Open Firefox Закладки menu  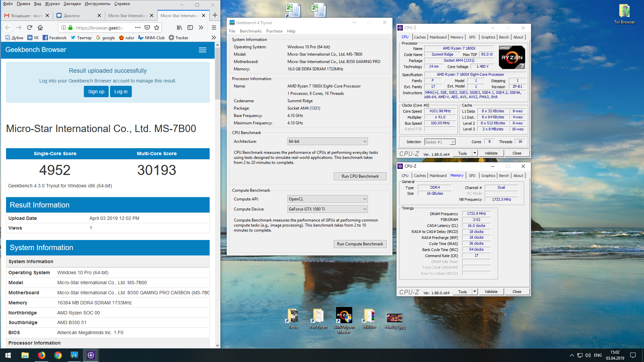[x=72, y=4]
